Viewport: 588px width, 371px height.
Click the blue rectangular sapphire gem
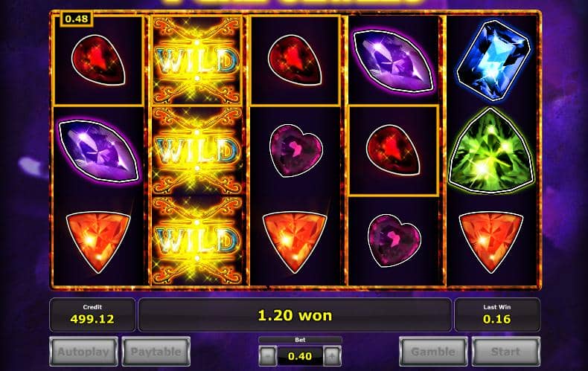(x=493, y=60)
